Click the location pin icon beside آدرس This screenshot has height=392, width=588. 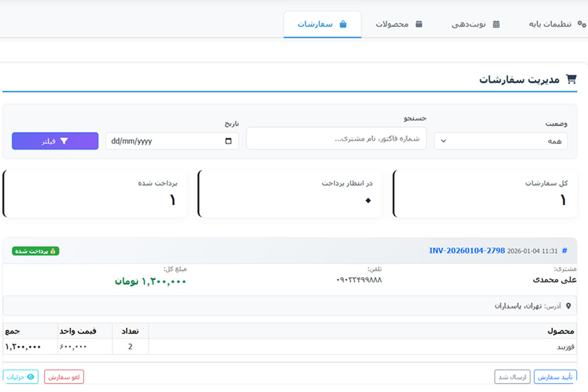pyautogui.click(x=568, y=306)
